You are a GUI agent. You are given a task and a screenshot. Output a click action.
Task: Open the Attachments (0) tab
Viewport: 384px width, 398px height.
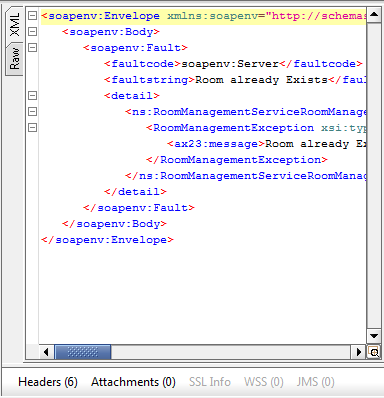133,382
